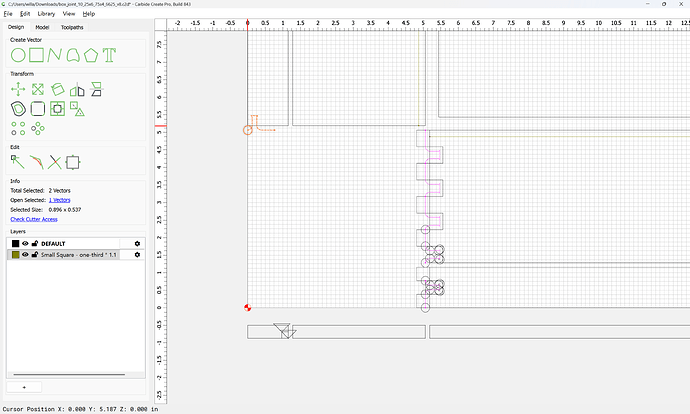This screenshot has width=690, height=414.
Task: Open settings gear for Small Square layer
Action: (x=137, y=255)
